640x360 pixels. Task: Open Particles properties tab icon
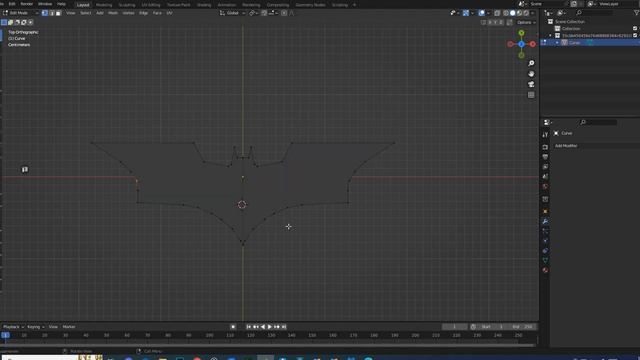click(545, 231)
